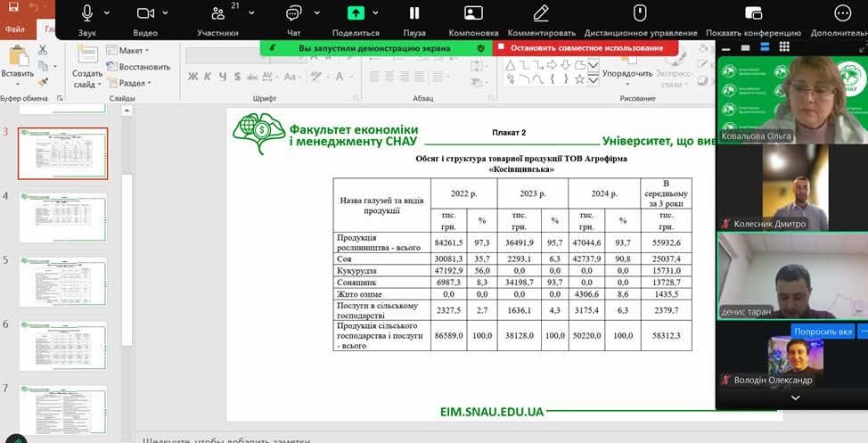Screen dimensions: 868x443
Task: Click the Zoom camera icon (Видео)
Action: click(x=145, y=13)
